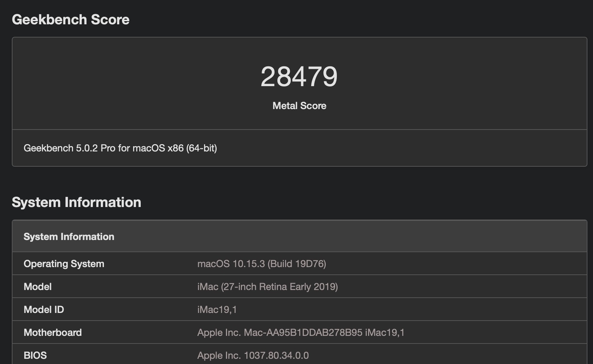Click the Model ID row label

43,310
